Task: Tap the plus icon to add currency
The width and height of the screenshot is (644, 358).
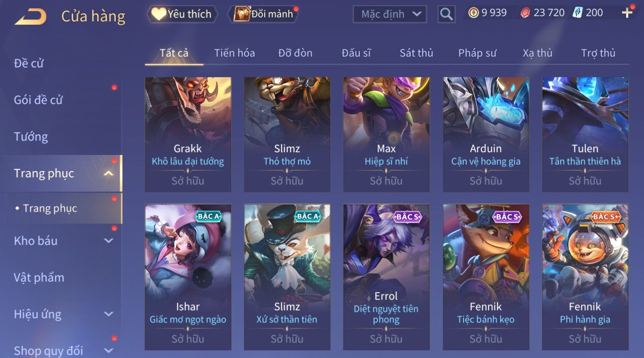Action: point(627,13)
